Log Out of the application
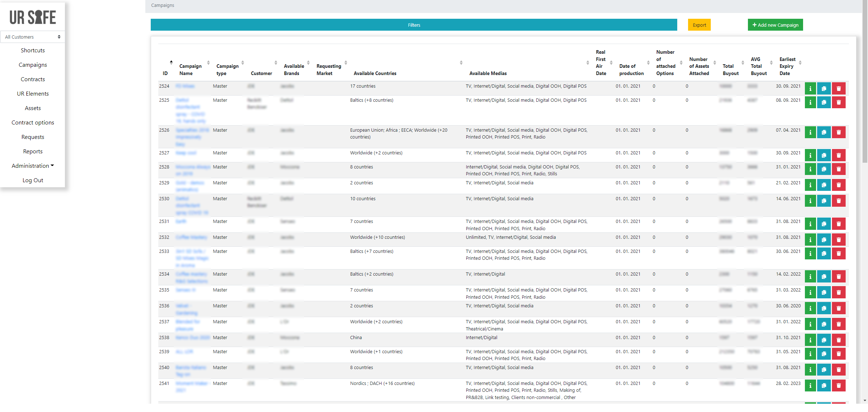The image size is (868, 412). tap(32, 180)
